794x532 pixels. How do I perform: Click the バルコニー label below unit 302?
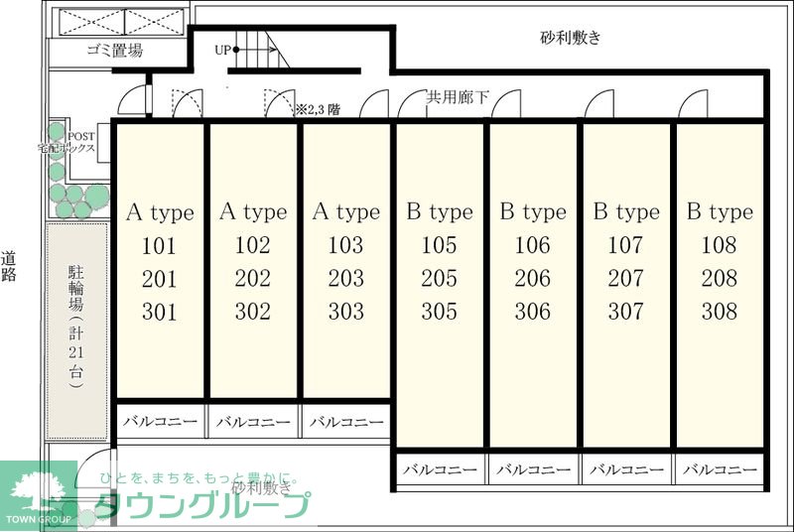[x=253, y=421]
